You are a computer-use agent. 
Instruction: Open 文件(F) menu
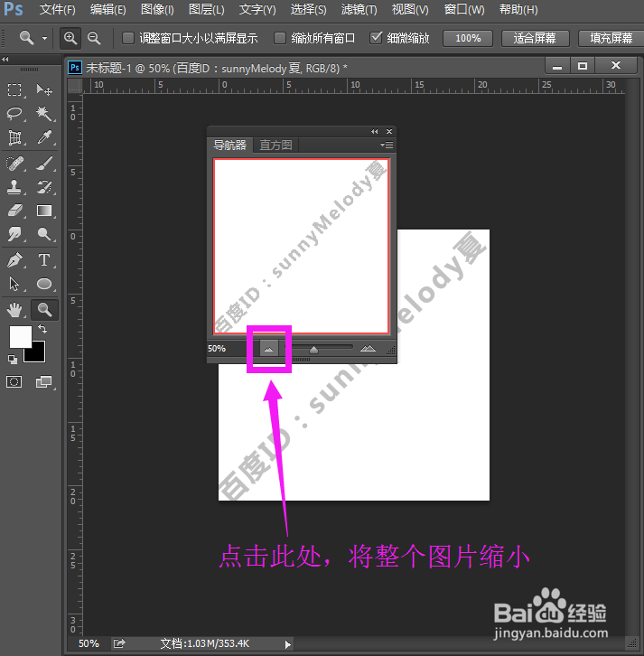pyautogui.click(x=57, y=9)
